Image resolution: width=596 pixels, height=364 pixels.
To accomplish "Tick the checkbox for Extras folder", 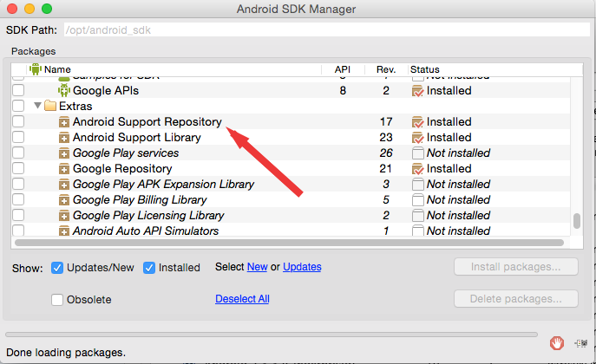I will pos(18,106).
